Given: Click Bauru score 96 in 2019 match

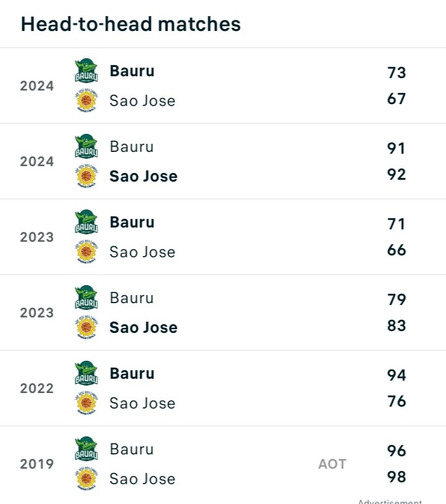Looking at the screenshot, I should 396,451.
